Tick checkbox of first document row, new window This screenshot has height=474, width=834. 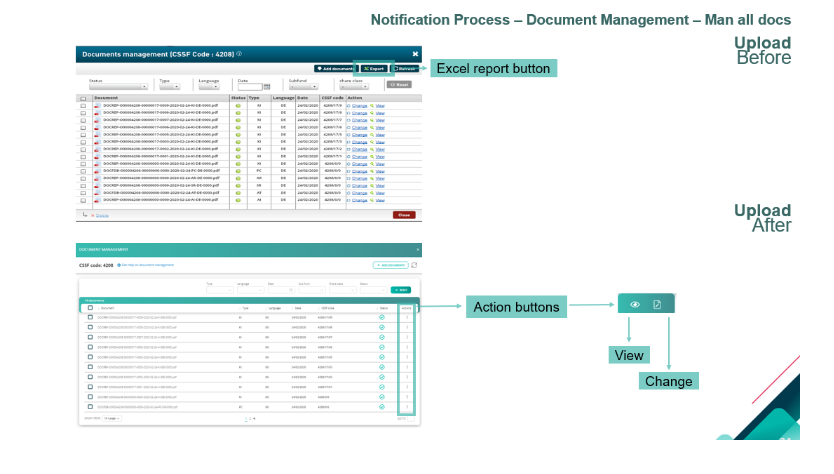(90, 318)
